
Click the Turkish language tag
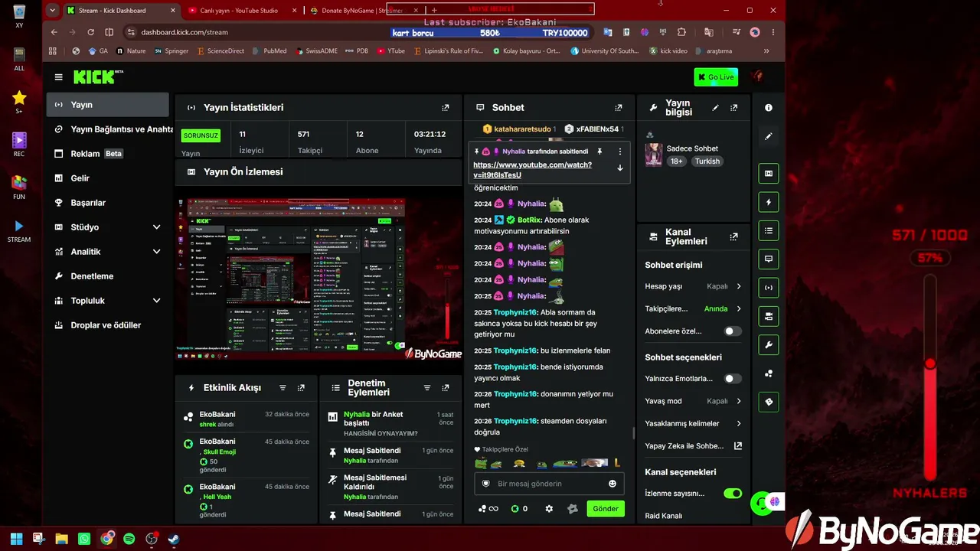pyautogui.click(x=707, y=161)
